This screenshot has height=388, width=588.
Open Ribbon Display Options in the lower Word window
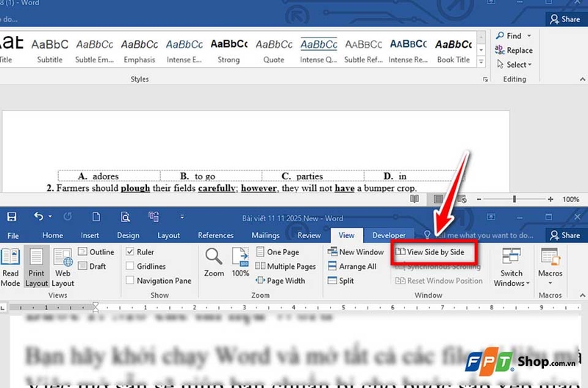[491, 217]
